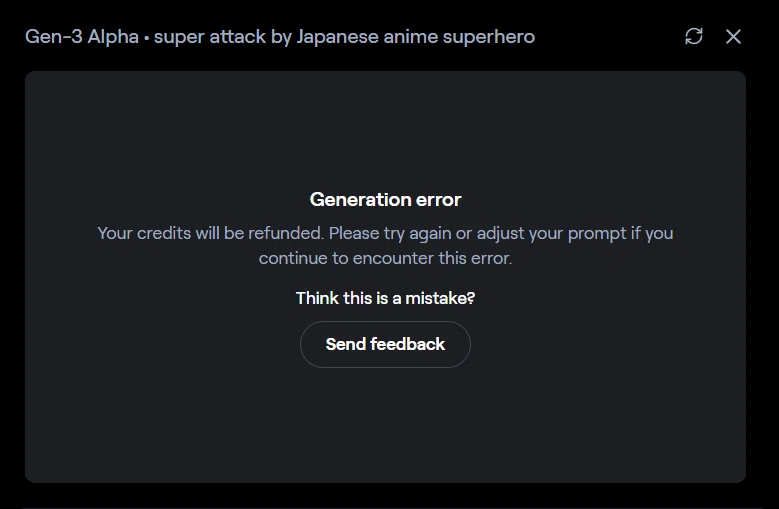Screen dimensions: 779x509
Task: Click empty area above Generation error heading
Action: [x=385, y=129]
